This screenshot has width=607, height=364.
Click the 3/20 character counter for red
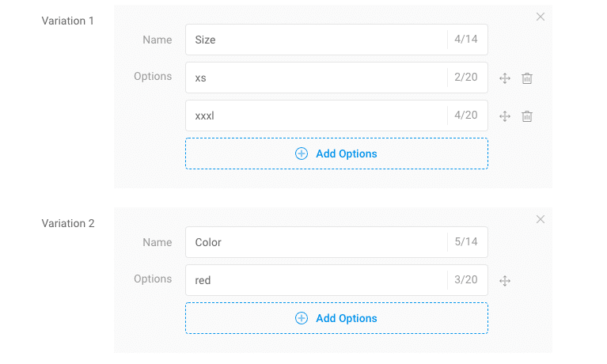[x=466, y=280]
